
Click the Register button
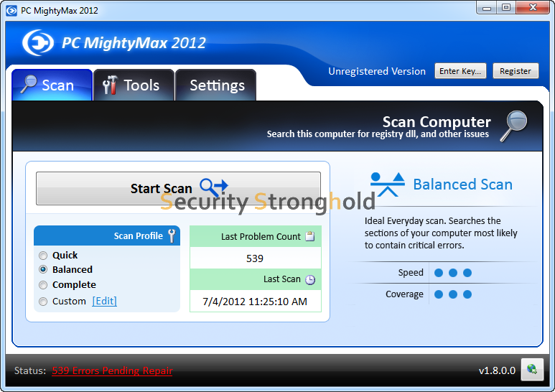pyautogui.click(x=516, y=71)
